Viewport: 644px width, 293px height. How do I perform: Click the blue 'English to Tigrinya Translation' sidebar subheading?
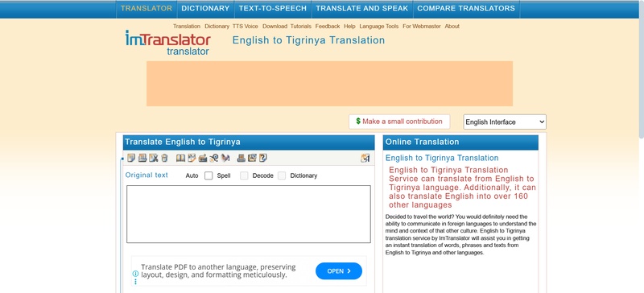(x=442, y=158)
